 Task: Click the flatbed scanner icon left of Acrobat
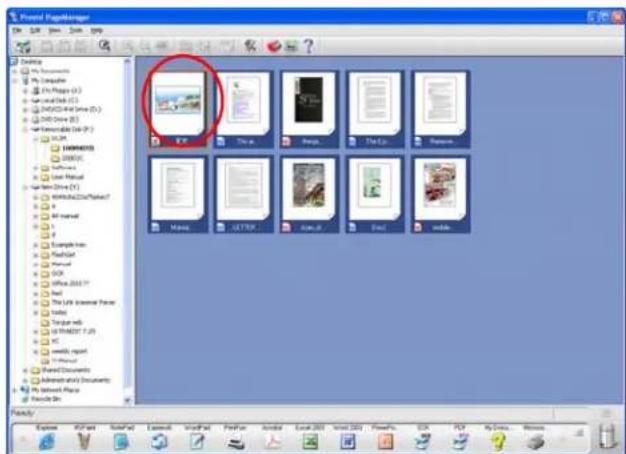coord(236,442)
